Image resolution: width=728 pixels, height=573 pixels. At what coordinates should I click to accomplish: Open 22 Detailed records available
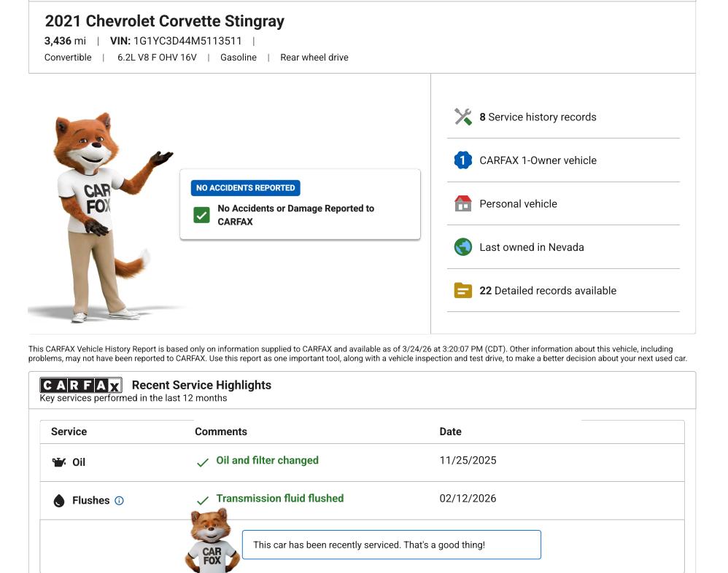[547, 290]
